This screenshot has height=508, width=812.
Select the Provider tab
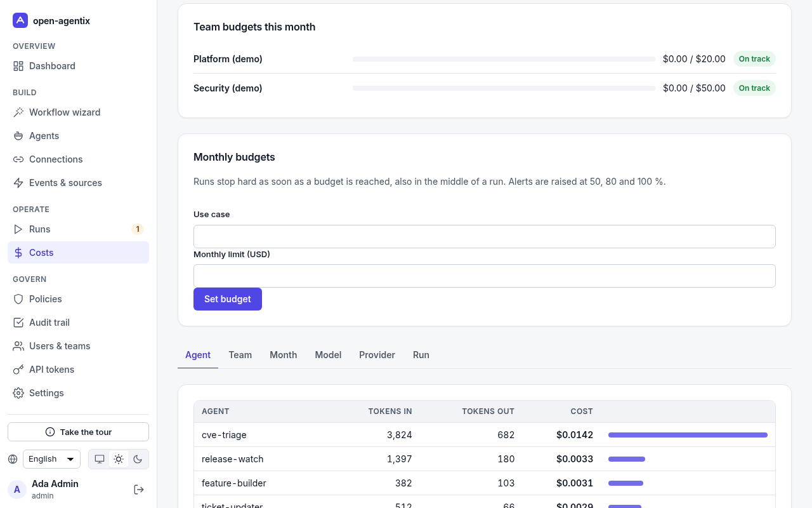[x=377, y=355]
